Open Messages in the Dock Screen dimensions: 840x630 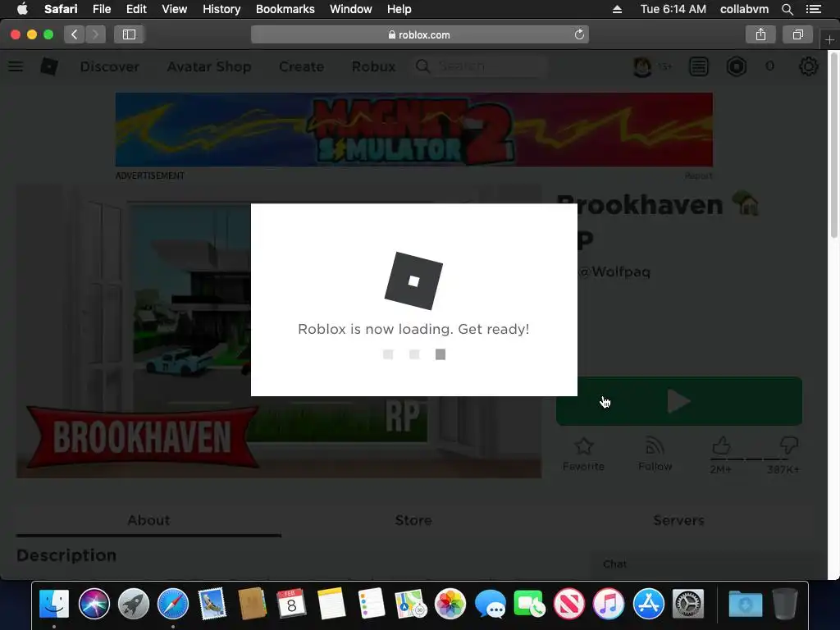pyautogui.click(x=490, y=603)
